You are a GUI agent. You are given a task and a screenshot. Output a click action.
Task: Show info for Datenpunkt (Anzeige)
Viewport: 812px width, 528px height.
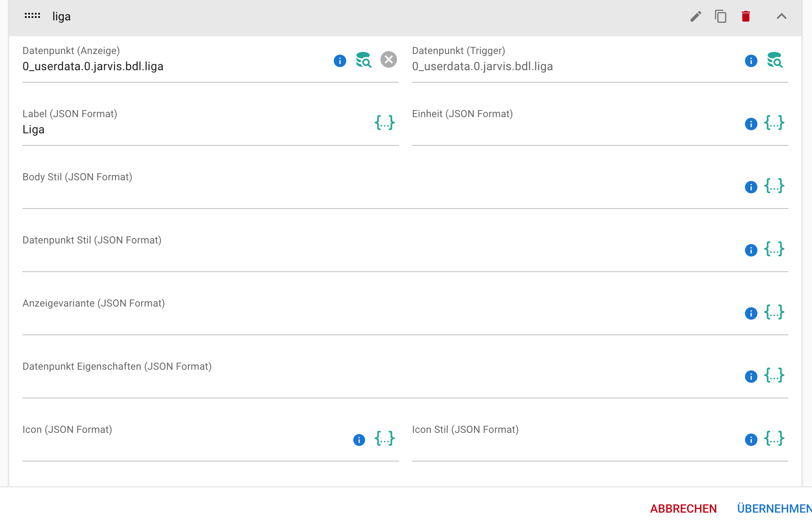click(x=340, y=61)
